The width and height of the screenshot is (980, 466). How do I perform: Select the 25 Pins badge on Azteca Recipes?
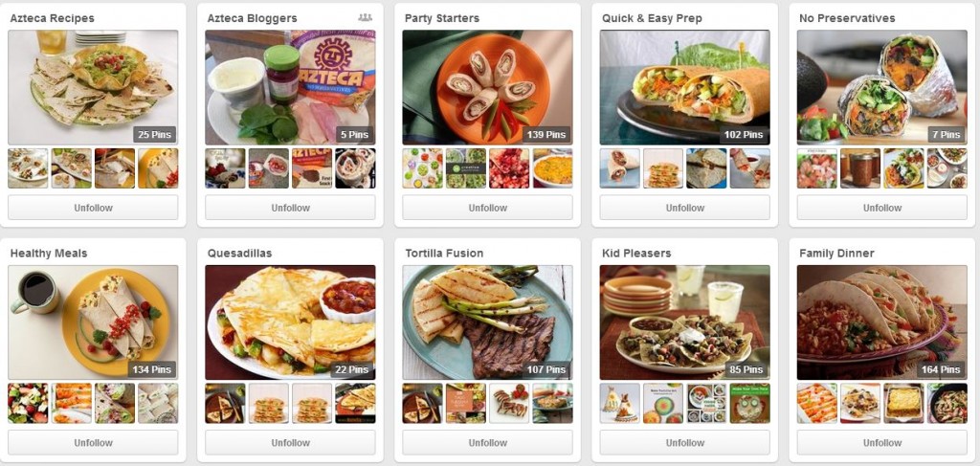tap(154, 134)
